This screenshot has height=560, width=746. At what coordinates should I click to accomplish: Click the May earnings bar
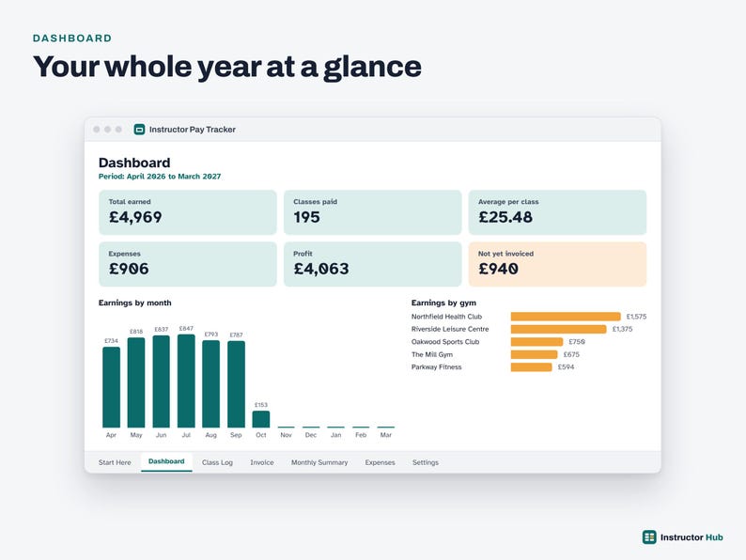[x=136, y=382]
